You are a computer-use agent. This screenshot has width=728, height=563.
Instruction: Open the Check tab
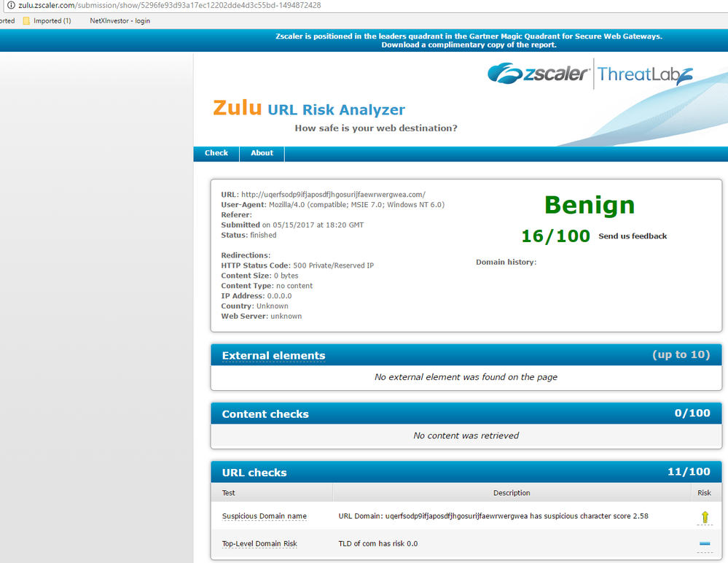point(216,153)
